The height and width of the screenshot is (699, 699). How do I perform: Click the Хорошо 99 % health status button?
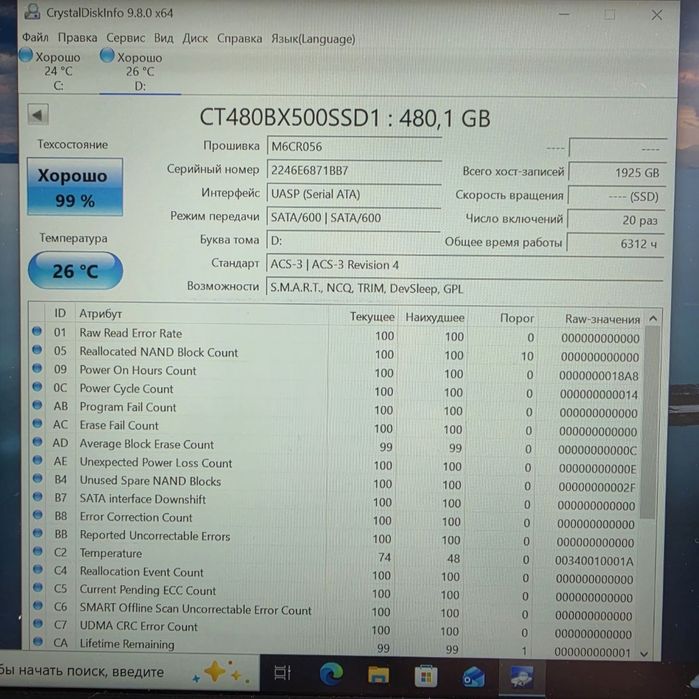pos(74,187)
